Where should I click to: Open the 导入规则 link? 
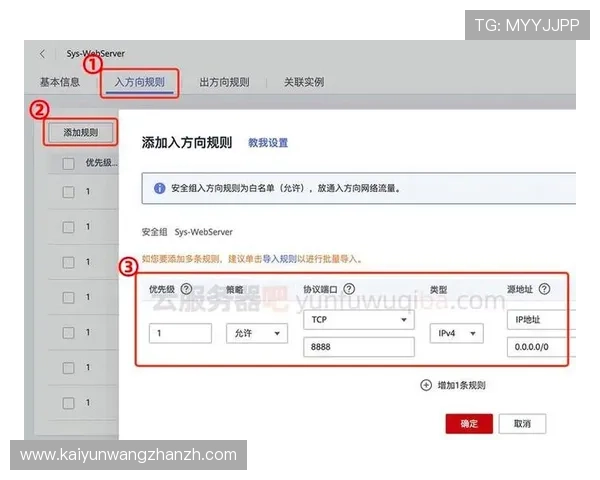[x=280, y=259]
